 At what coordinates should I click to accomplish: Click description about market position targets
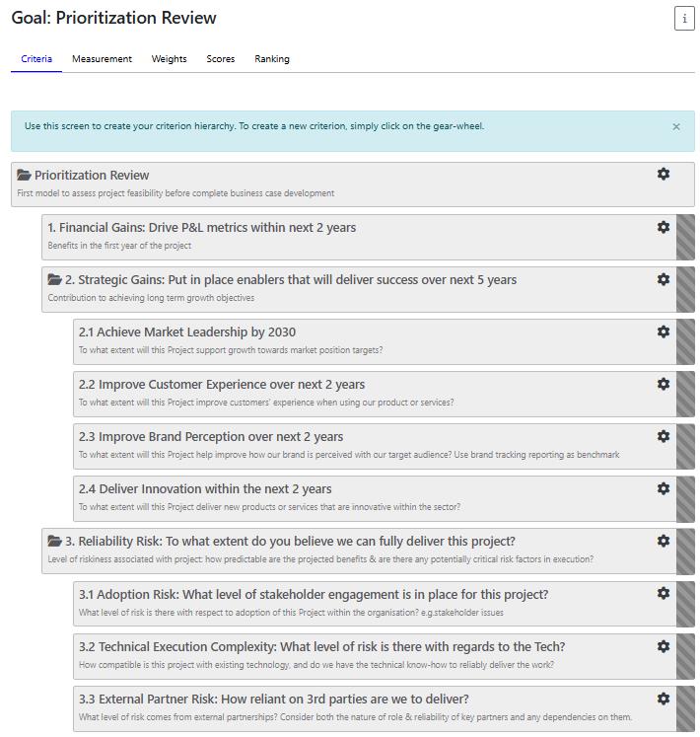pyautogui.click(x=231, y=350)
